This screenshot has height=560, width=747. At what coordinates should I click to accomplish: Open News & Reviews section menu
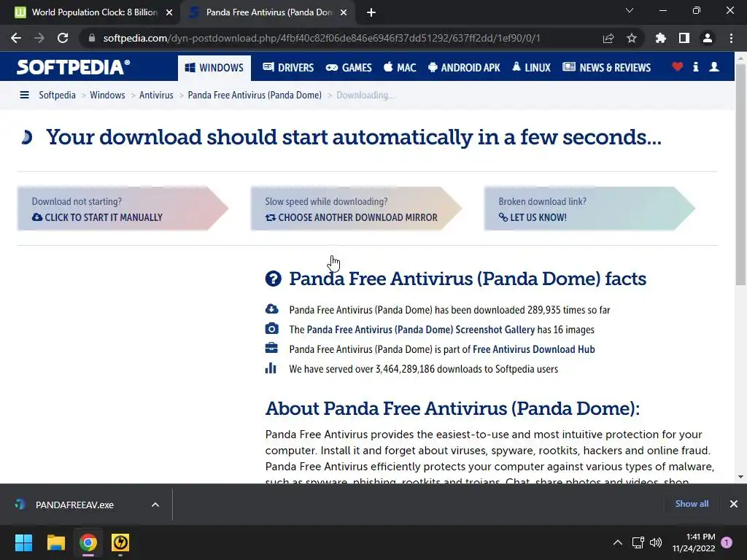pos(606,68)
